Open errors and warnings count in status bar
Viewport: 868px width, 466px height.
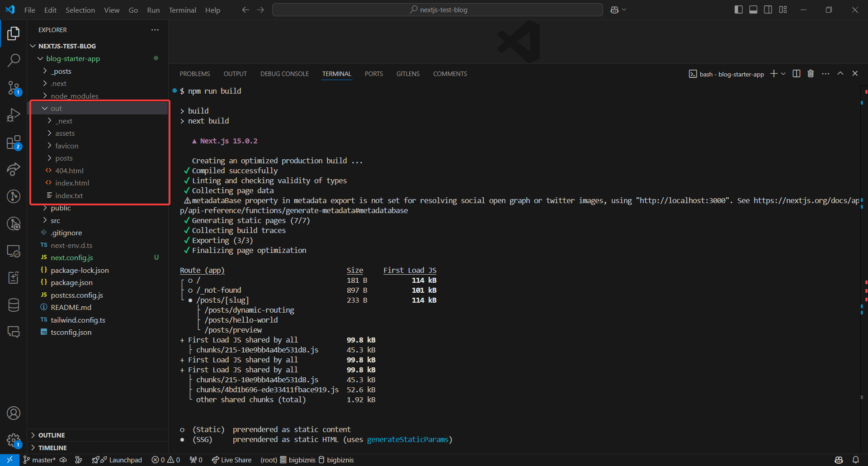pos(166,460)
